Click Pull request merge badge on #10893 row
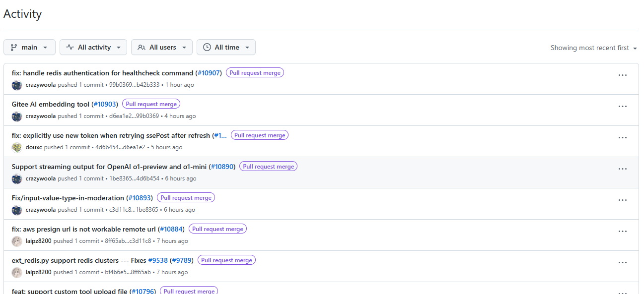The image size is (644, 294). (186, 198)
